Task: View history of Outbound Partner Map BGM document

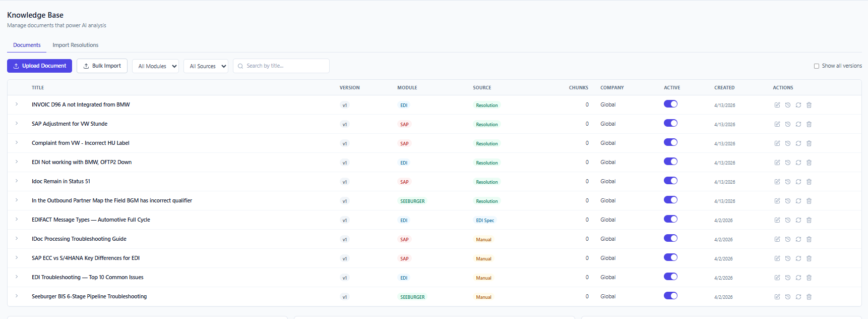Action: tap(788, 201)
